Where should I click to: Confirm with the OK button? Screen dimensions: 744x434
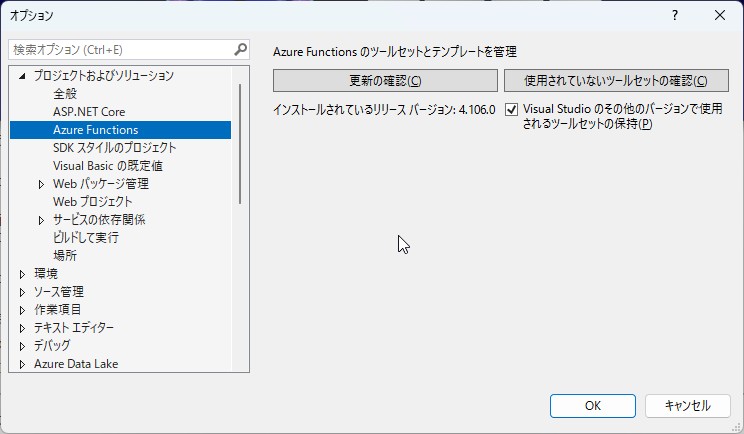click(x=593, y=406)
